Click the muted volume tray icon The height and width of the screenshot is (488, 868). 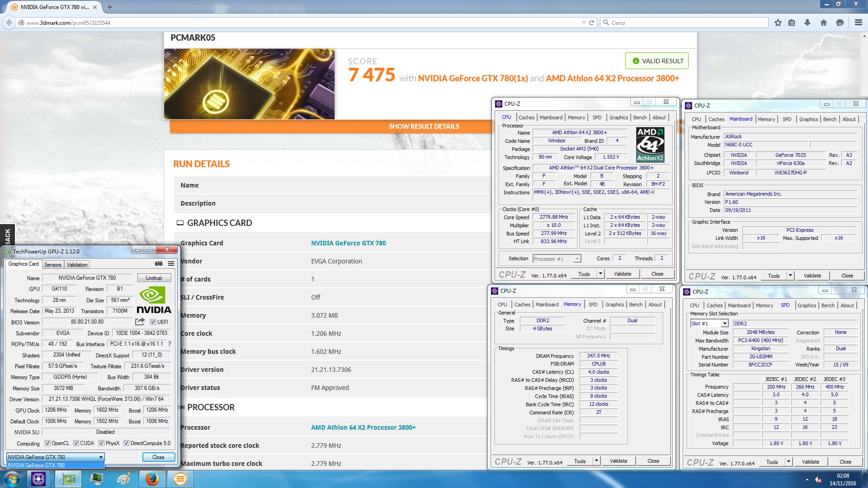[818, 479]
